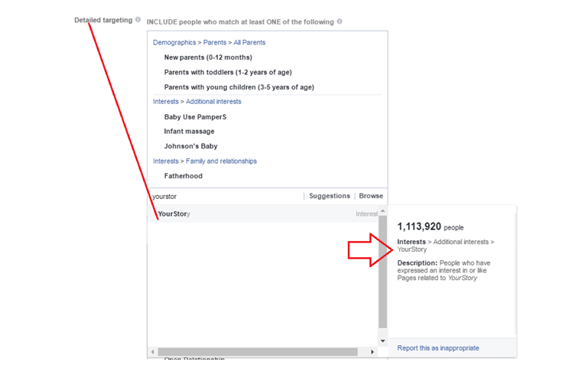Viewport: 588px width, 375px height.
Task: Select Baby Use PamperS interest
Action: 195,117
